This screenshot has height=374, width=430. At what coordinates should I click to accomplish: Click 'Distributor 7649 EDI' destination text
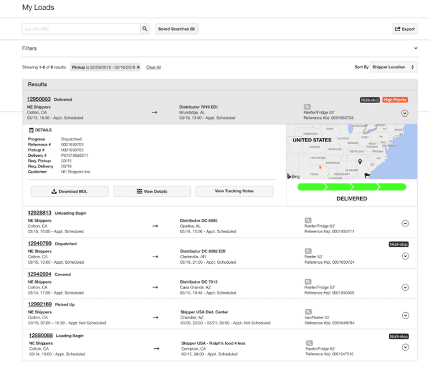198,107
